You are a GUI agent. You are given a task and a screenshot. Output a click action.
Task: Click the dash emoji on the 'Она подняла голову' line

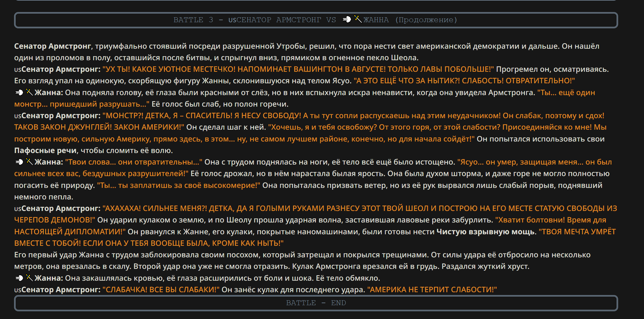19,93
